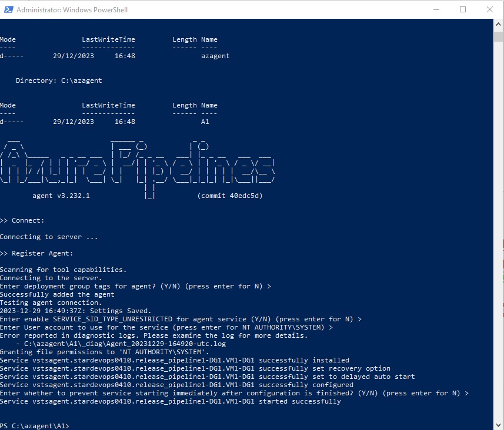The width and height of the screenshot is (504, 430).
Task: Click 'prevent service starting immediately' prompt line
Action: [234, 393]
